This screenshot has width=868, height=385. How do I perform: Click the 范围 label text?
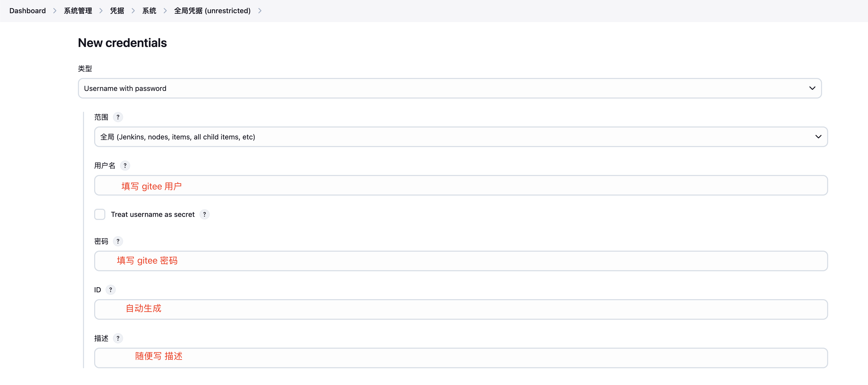[x=101, y=117]
